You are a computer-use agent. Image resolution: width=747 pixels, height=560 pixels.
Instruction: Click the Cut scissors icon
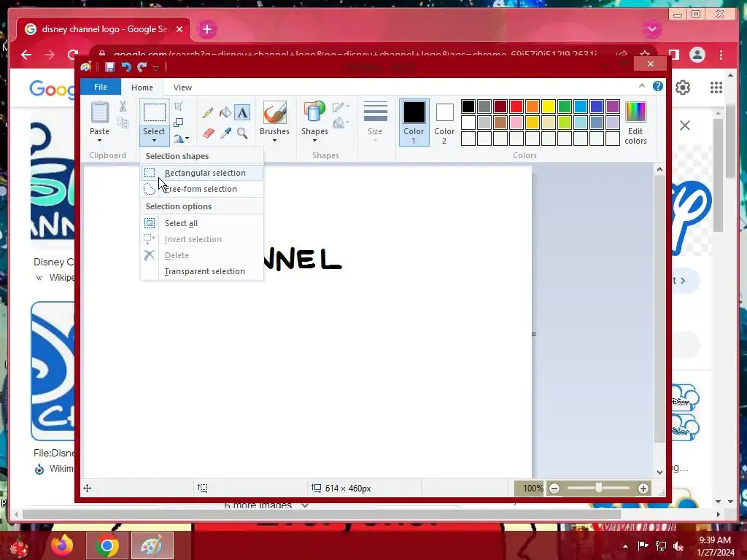pos(123,106)
